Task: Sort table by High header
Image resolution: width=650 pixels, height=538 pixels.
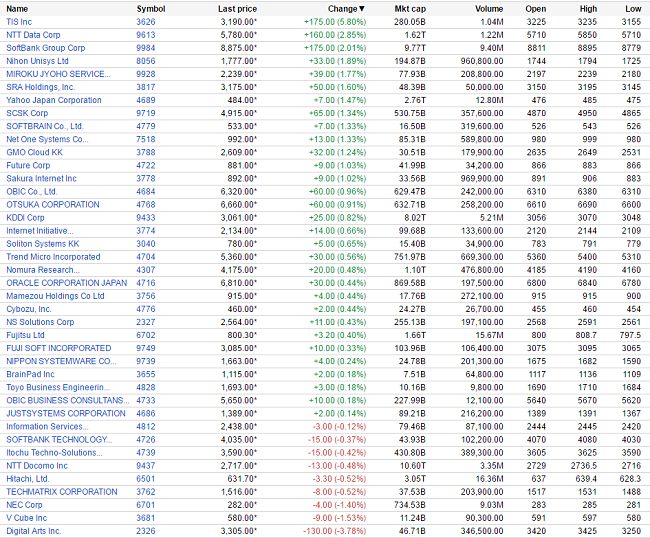Action: pos(588,9)
